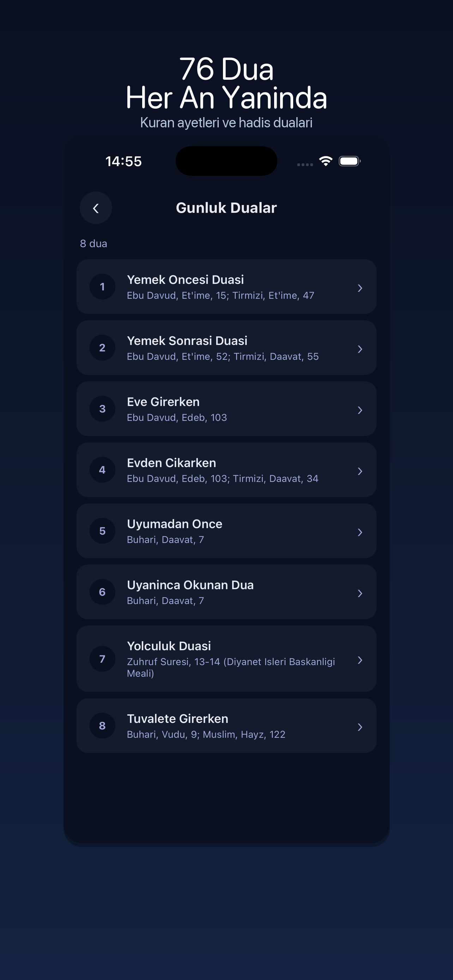Tap number badge 7 for Yolculuk Duasi
This screenshot has width=453, height=980.
click(102, 659)
